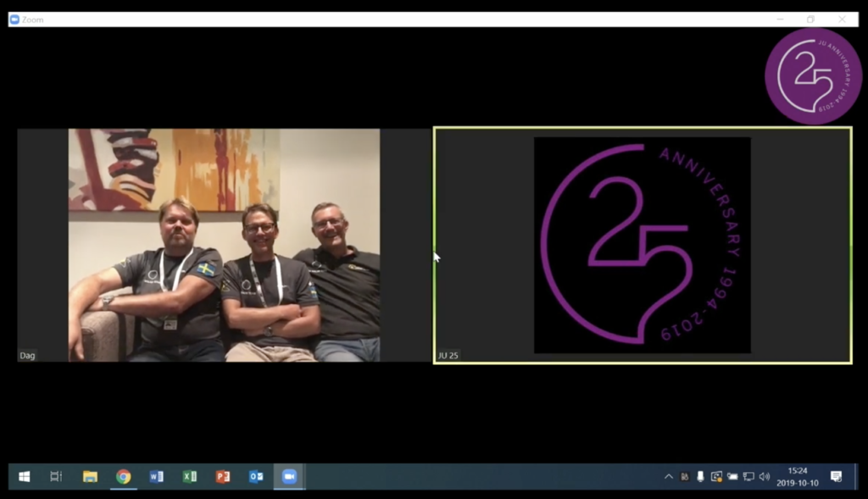
Task: Click the Zoom logo in the title bar
Action: coord(14,19)
